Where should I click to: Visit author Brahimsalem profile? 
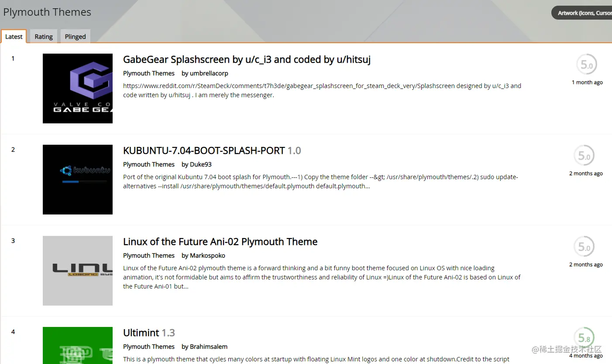click(x=209, y=347)
